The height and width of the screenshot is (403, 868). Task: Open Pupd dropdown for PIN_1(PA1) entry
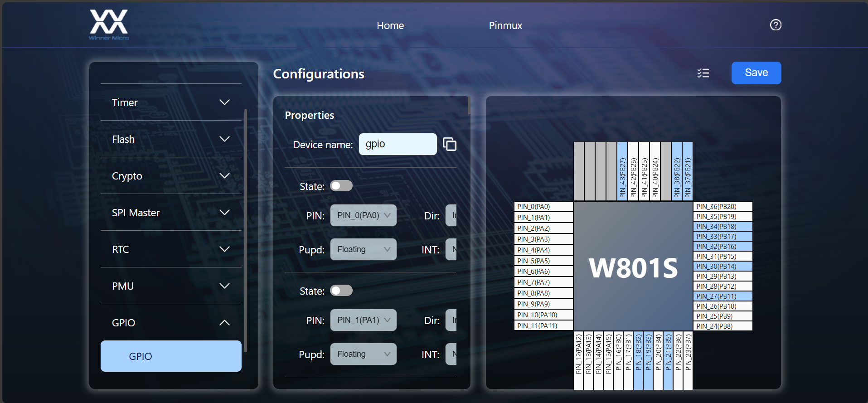[x=363, y=354]
